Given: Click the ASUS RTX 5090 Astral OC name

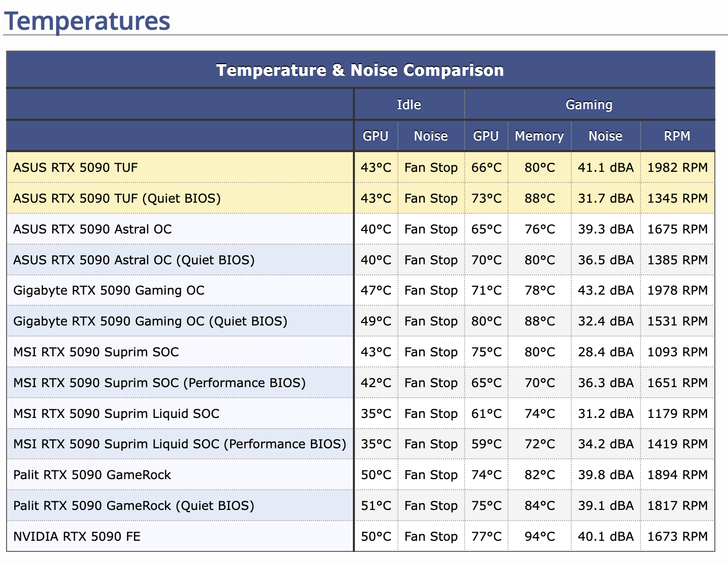Looking at the screenshot, I should coord(93,229).
